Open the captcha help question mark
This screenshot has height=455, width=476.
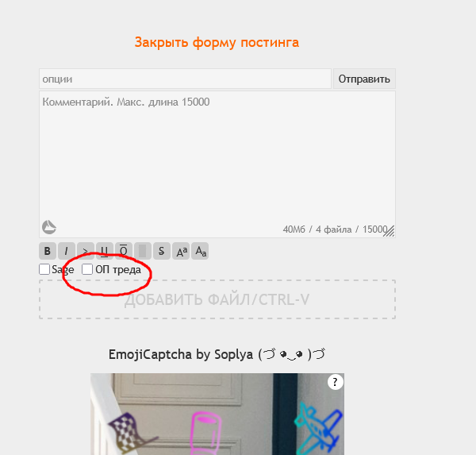336,382
